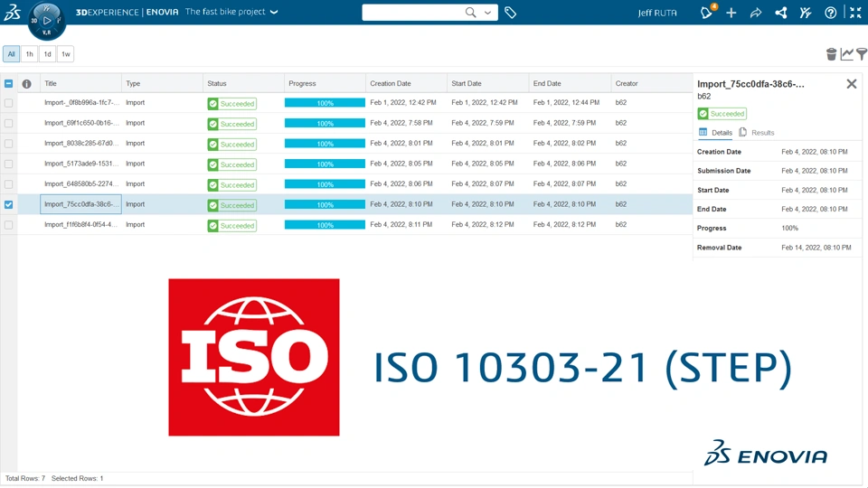This screenshot has height=488, width=868.
Task: Check the Import_5173ade9 row checkbox
Action: click(x=9, y=164)
